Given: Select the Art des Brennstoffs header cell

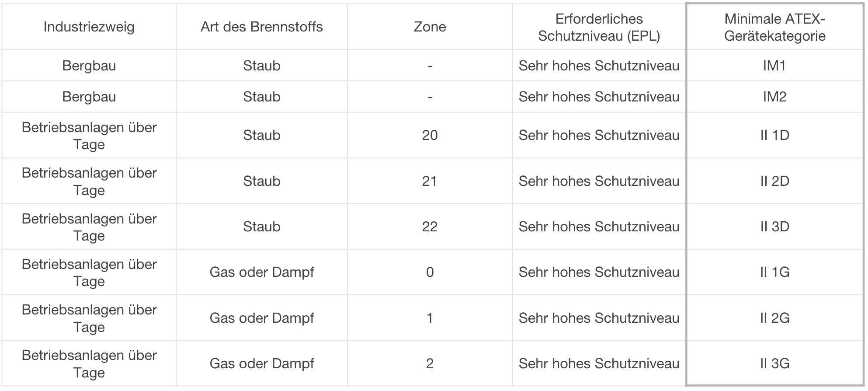Looking at the screenshot, I should coord(262,27).
